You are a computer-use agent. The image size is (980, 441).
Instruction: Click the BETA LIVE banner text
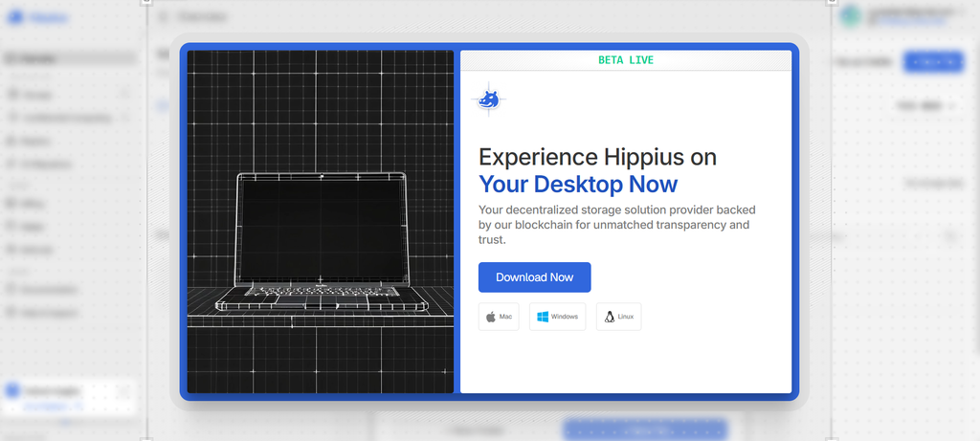[x=626, y=60]
